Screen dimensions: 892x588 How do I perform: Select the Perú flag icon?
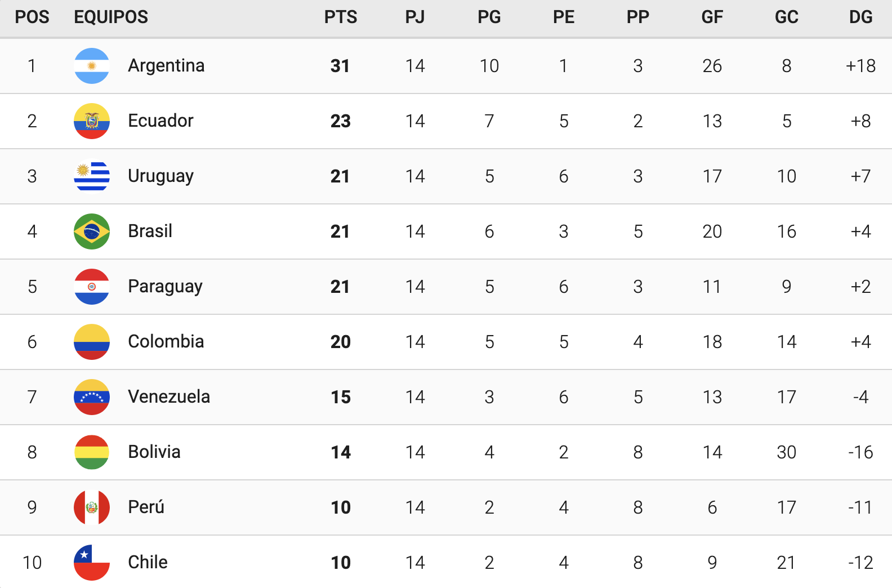click(x=92, y=507)
